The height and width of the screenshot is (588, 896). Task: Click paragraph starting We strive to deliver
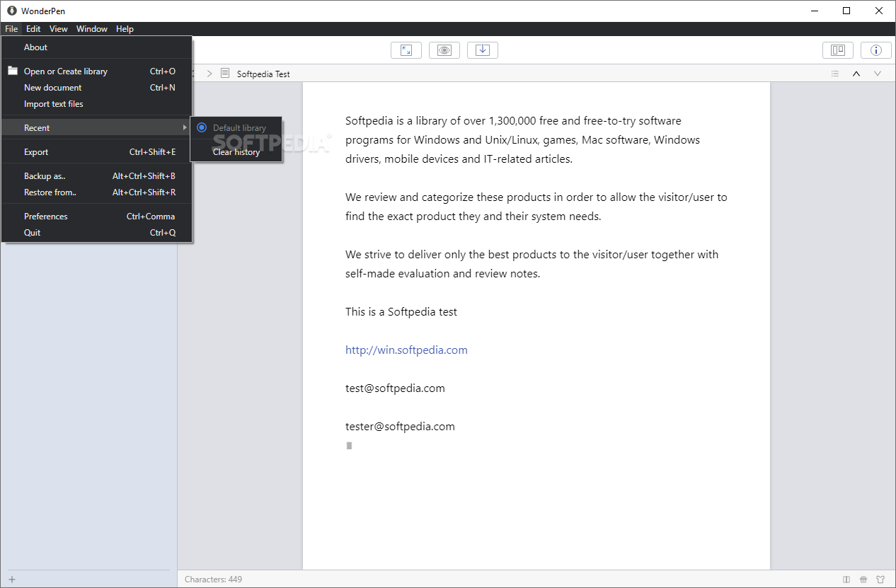532,264
